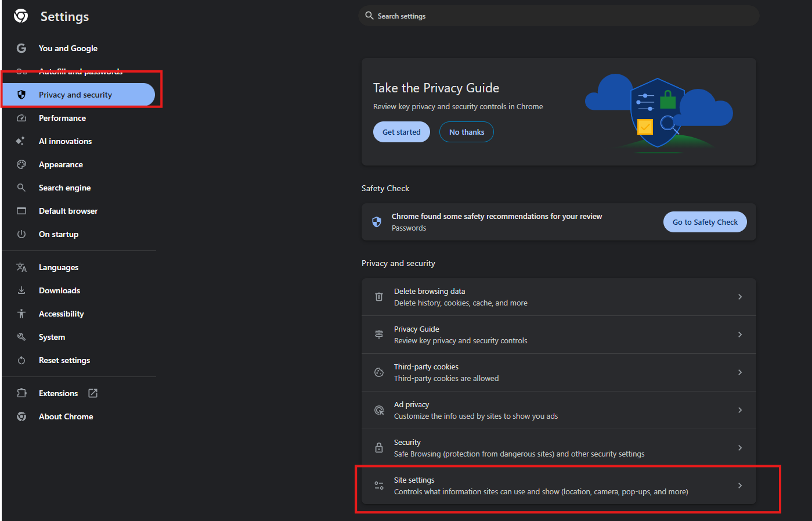Screen dimensions: 812x521
Task: Open Security row chevron arrow
Action: [740, 448]
